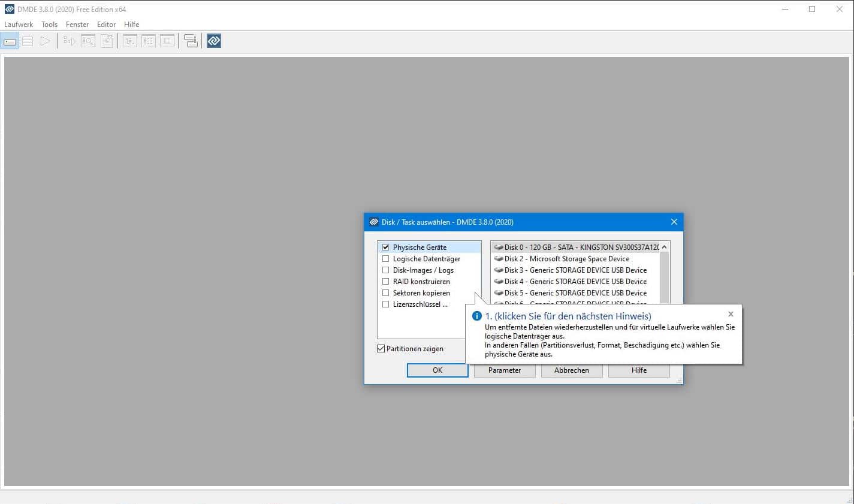Click the DMDE app icon in main title bar

point(9,9)
